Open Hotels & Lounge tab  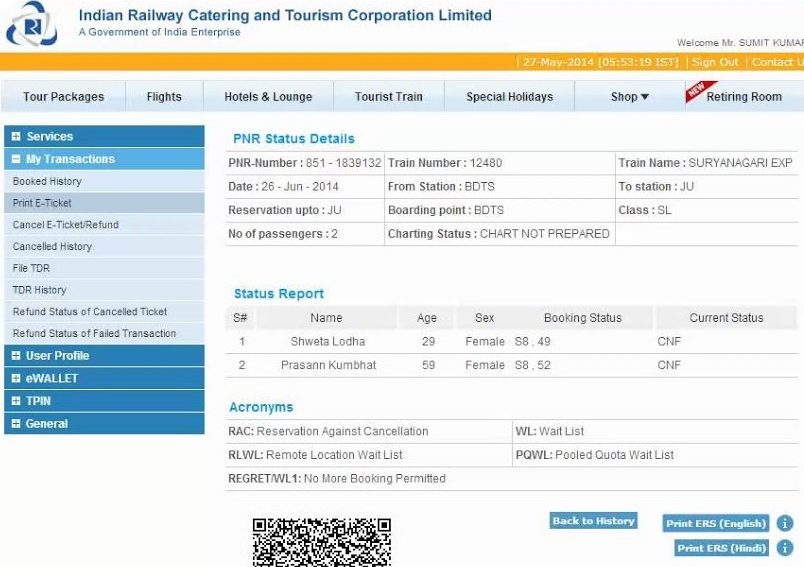pos(268,96)
